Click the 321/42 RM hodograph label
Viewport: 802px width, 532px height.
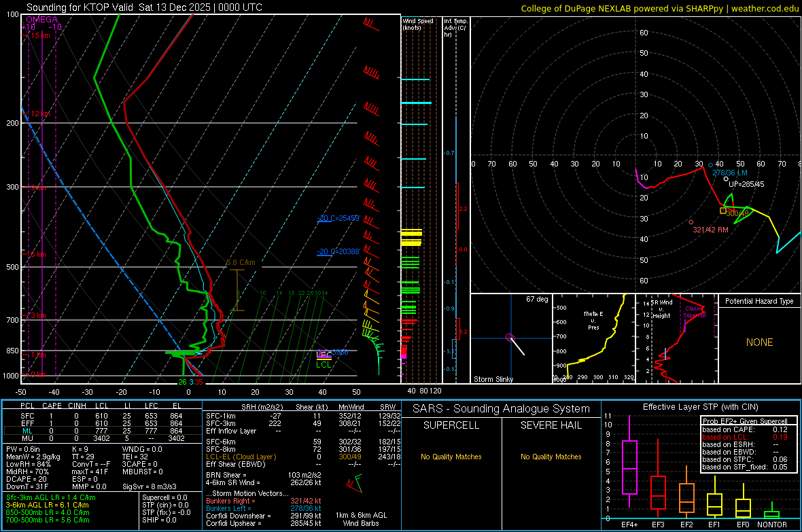point(710,230)
